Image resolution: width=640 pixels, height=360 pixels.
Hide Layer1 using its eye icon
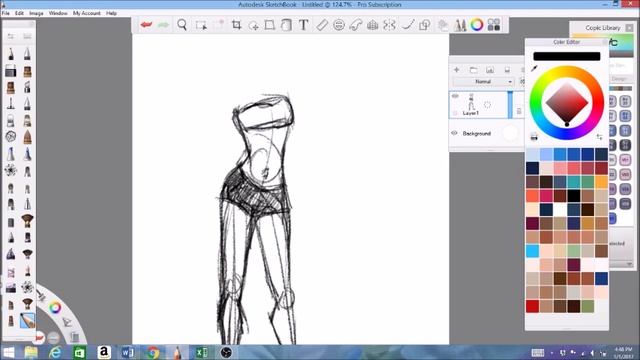pos(455,96)
